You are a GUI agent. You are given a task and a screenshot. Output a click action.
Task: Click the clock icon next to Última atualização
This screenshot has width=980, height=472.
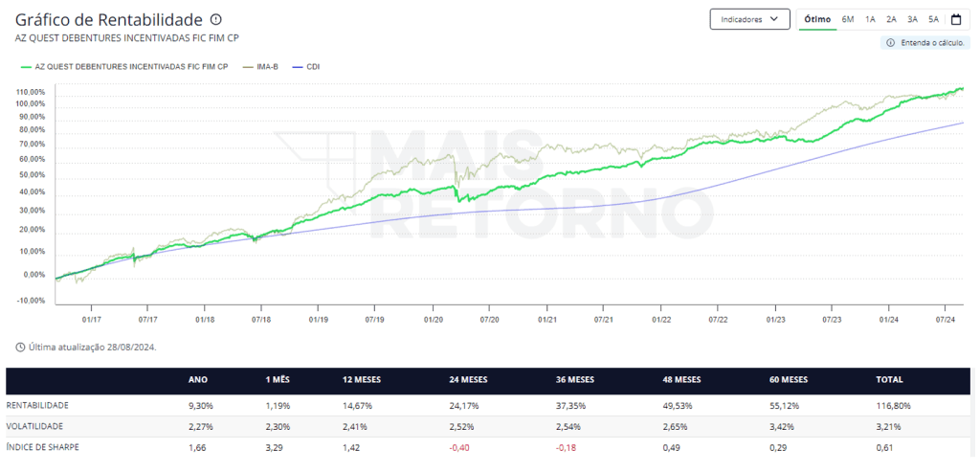[21, 347]
